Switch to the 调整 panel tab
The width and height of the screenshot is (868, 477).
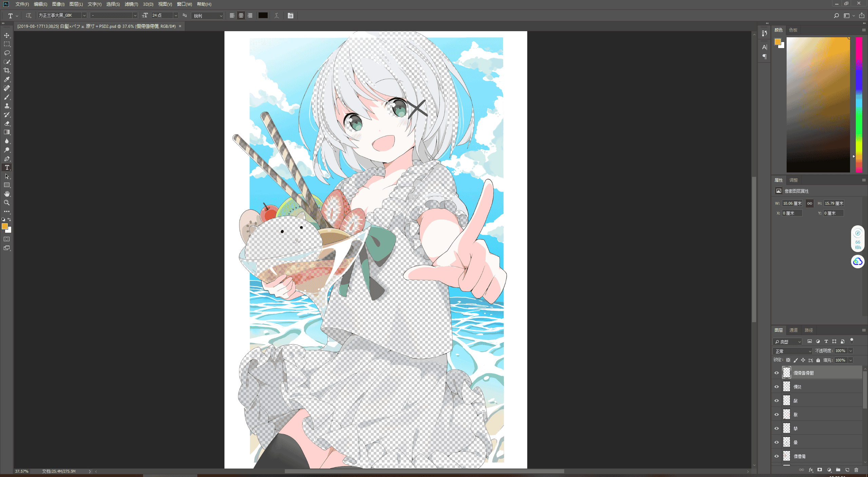coord(793,180)
